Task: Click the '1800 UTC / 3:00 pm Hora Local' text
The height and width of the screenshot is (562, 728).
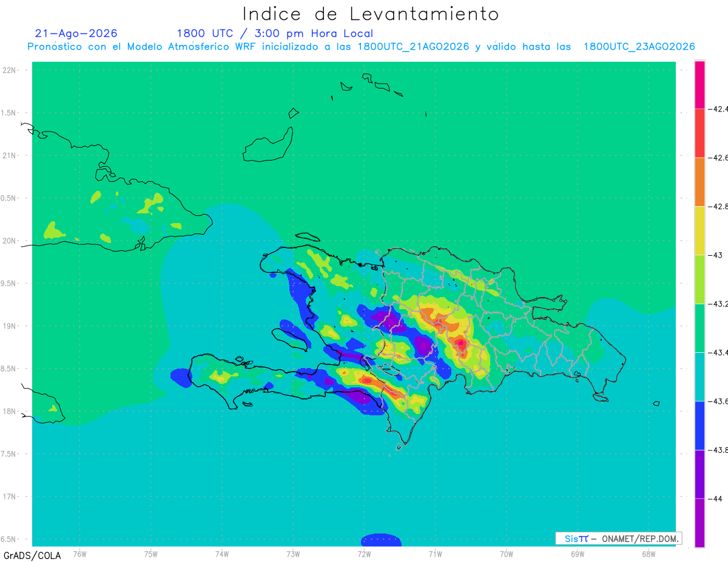Action: point(275,34)
